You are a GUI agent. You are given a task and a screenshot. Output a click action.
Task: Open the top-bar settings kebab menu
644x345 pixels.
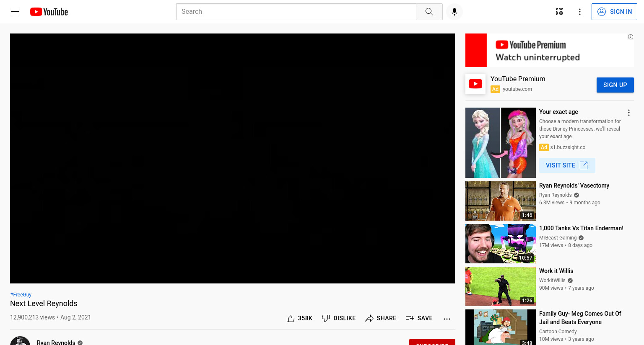click(x=580, y=12)
